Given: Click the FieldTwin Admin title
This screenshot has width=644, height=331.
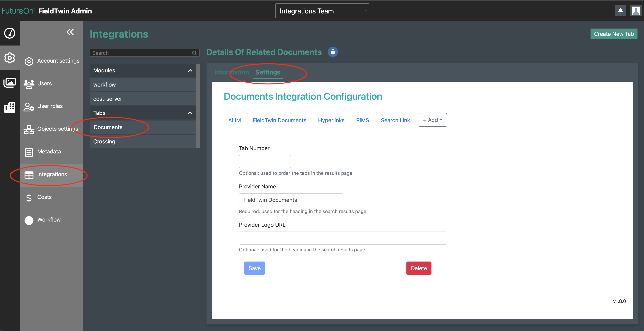Looking at the screenshot, I should point(65,11).
